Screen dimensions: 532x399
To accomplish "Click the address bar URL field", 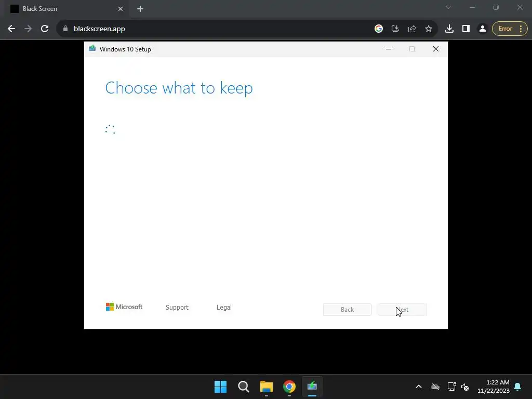I will pos(217,29).
